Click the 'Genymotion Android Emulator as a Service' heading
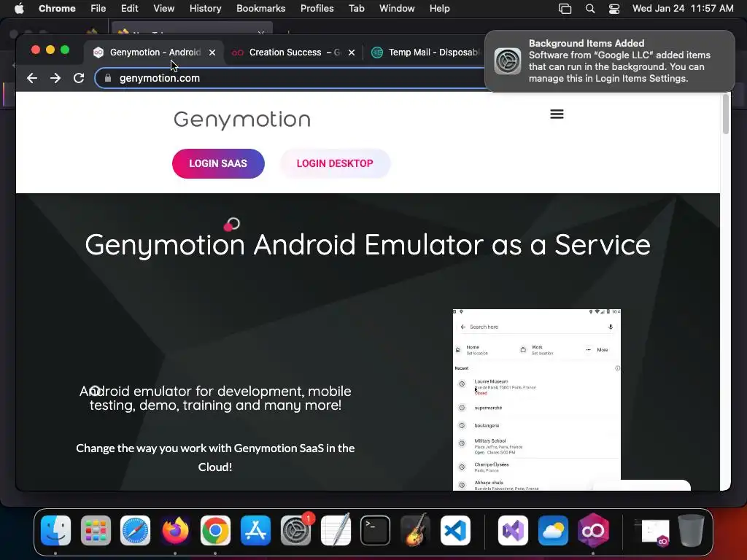The image size is (747, 560). [x=368, y=245]
